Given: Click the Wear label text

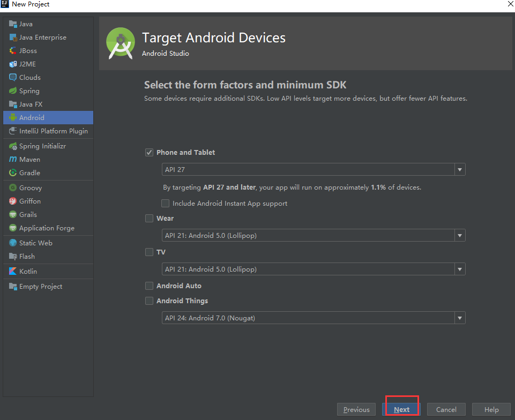Looking at the screenshot, I should (165, 219).
